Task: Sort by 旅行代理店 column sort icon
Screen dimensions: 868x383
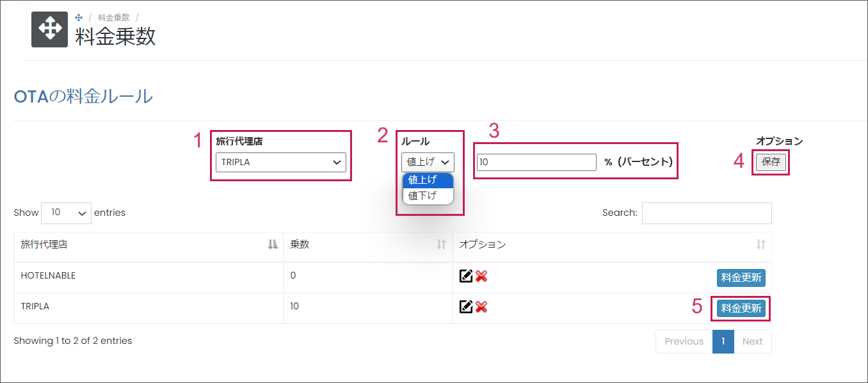Action: pyautogui.click(x=273, y=244)
